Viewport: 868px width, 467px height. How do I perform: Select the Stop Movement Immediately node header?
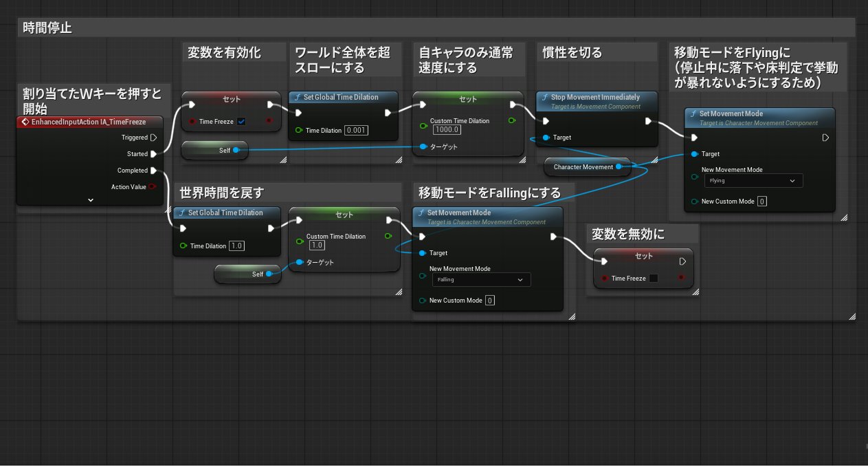(x=597, y=101)
